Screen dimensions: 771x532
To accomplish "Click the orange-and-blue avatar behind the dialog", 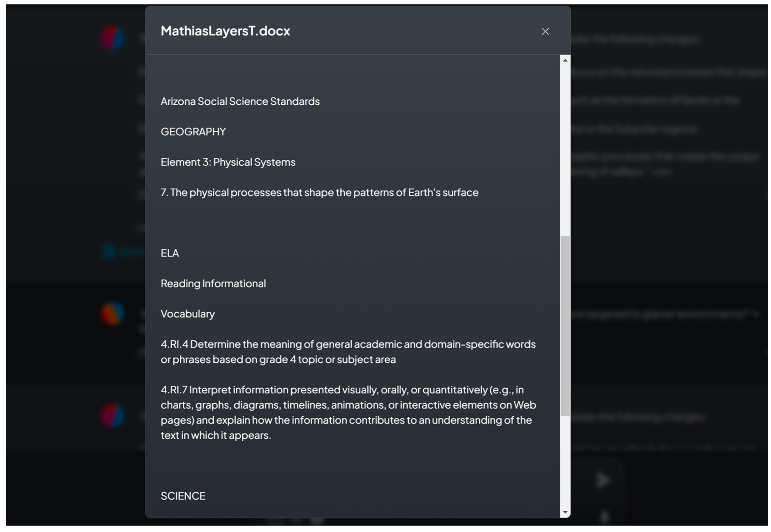I will coord(112,313).
